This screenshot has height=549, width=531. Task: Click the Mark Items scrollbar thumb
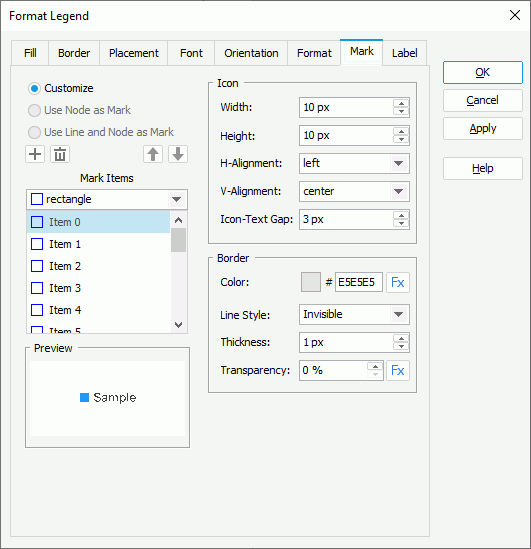point(179,240)
